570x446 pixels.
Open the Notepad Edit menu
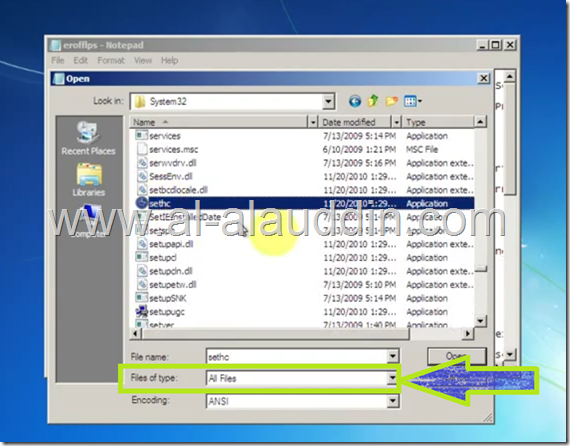[81, 60]
